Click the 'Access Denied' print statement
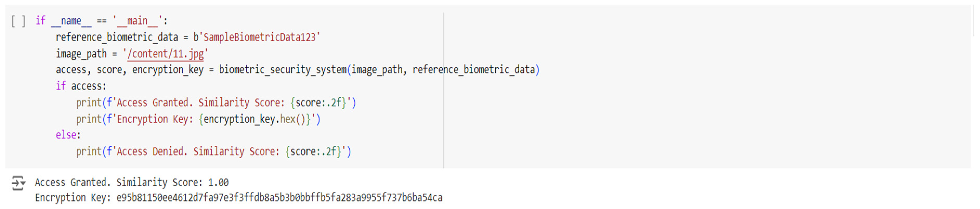Viewport: 980px width, 209px height. point(213,151)
